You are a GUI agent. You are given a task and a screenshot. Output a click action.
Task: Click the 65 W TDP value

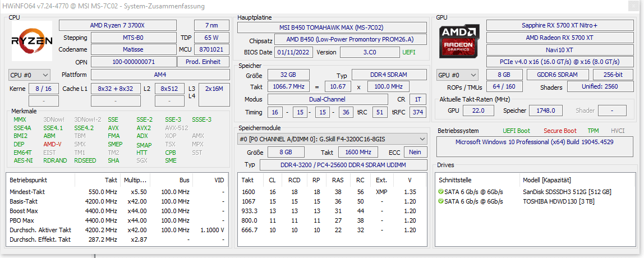click(x=211, y=38)
